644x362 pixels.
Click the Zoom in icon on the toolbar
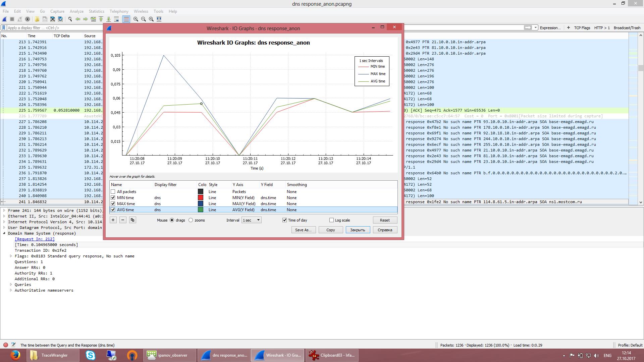click(x=136, y=19)
